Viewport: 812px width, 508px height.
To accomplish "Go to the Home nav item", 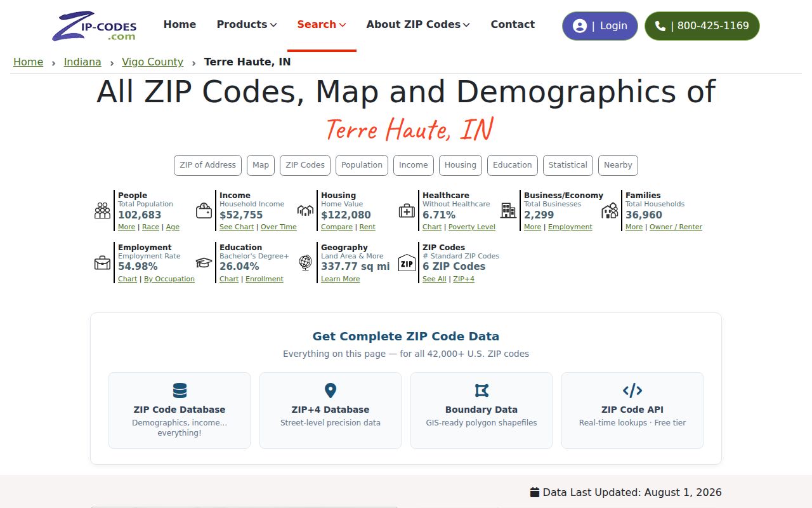I will tap(180, 25).
